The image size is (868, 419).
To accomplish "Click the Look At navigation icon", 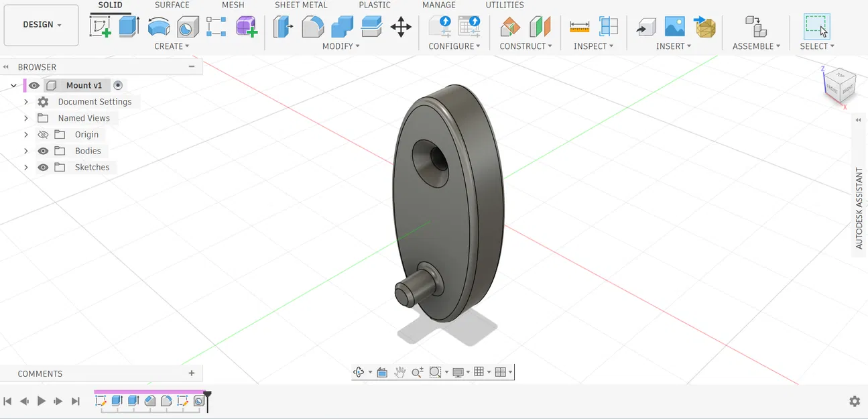I will point(382,372).
